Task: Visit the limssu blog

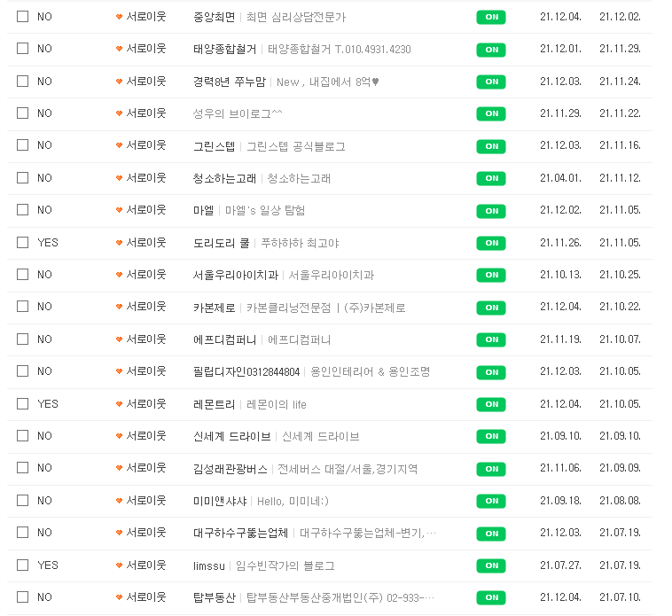Action: pyautogui.click(x=208, y=565)
